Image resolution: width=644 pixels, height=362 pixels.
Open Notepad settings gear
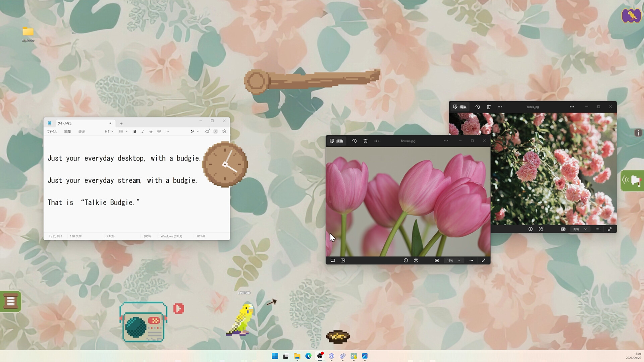224,131
